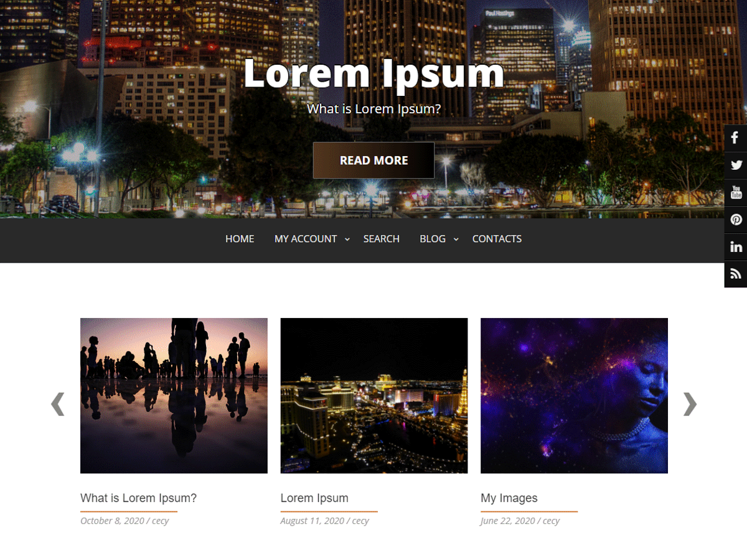The width and height of the screenshot is (747, 560).
Task: Go back using the left carousel arrow
Action: click(x=57, y=404)
